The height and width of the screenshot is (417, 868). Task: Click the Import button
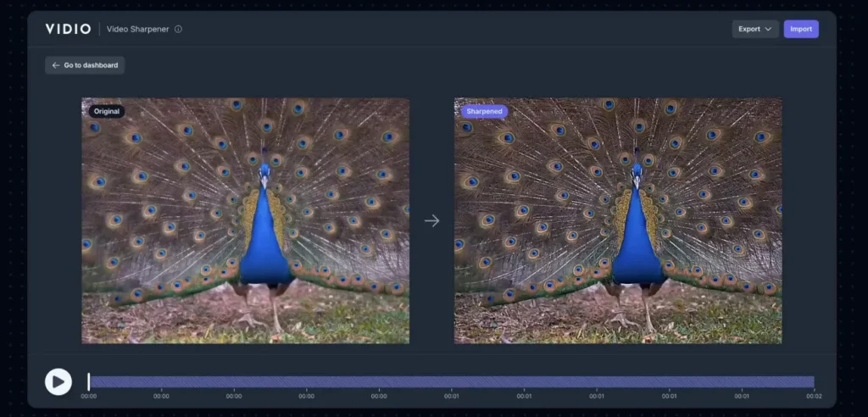(x=801, y=30)
